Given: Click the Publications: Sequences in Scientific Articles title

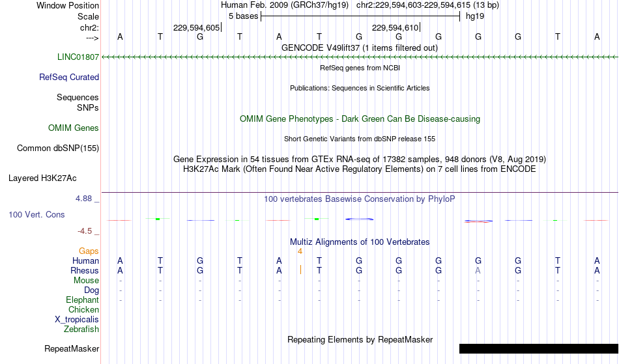Looking at the screenshot, I should coord(360,88).
